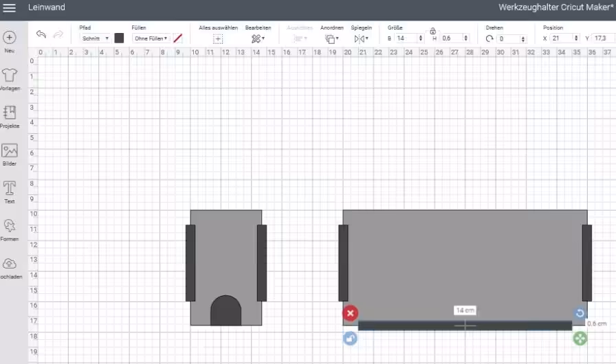Screen dimensions: 616x364
Task: Toggle the size aspect ratio lock
Action: (x=432, y=31)
